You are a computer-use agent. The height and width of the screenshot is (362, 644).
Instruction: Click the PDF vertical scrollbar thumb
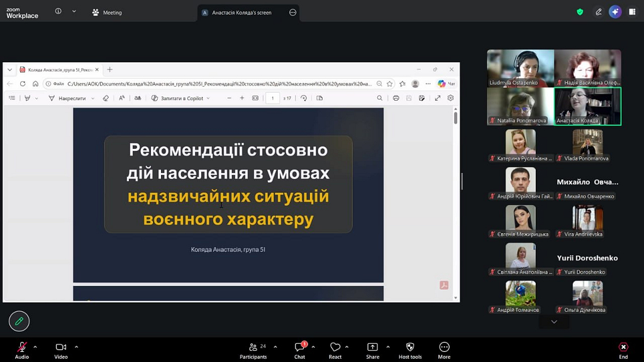click(x=455, y=118)
